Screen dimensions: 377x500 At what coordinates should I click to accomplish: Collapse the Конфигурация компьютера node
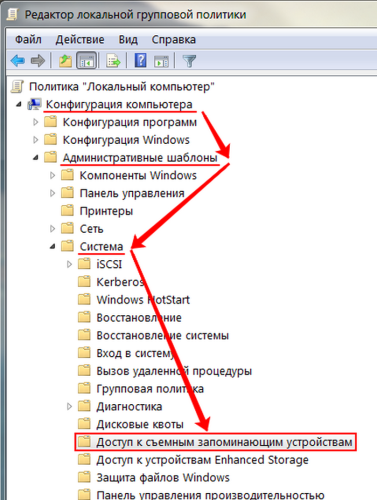click(x=19, y=105)
